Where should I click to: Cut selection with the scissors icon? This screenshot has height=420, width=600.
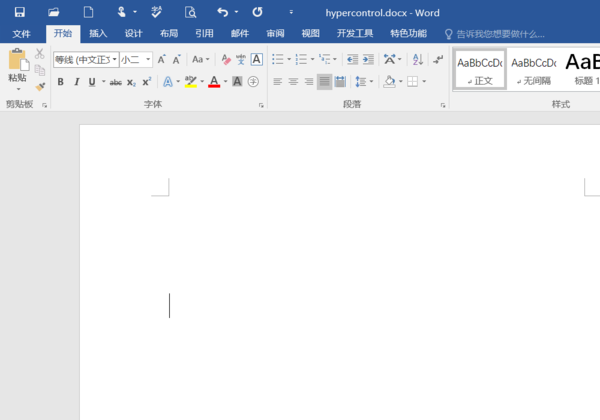[39, 54]
